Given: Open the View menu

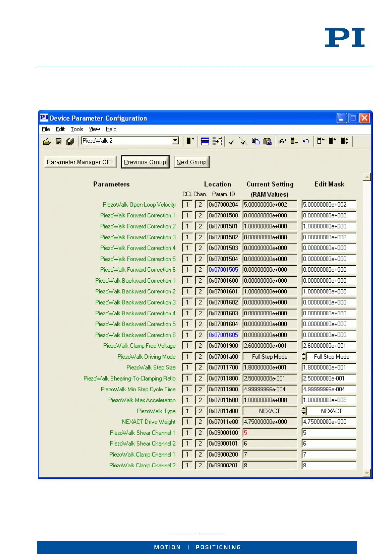Looking at the screenshot, I should click(94, 129).
